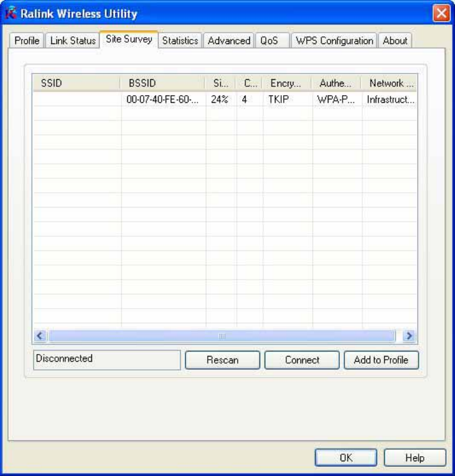This screenshot has height=476, width=455.
Task: Click the Si... signal column header
Action: [x=220, y=83]
